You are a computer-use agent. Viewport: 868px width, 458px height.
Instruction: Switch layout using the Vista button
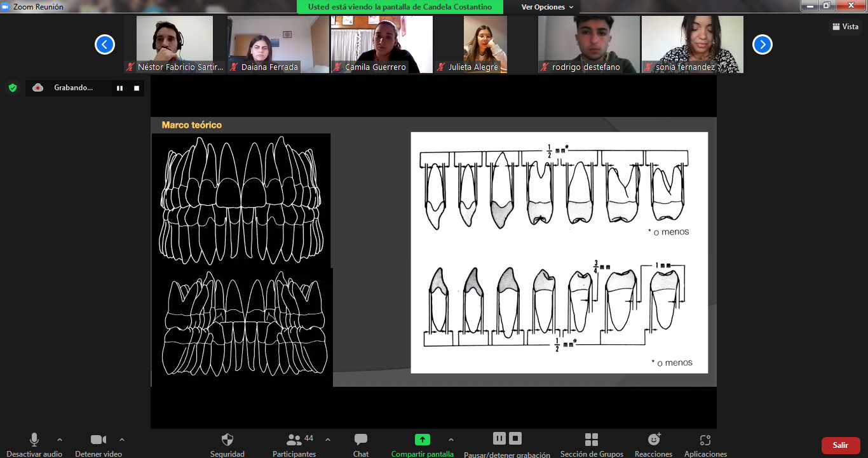point(845,27)
